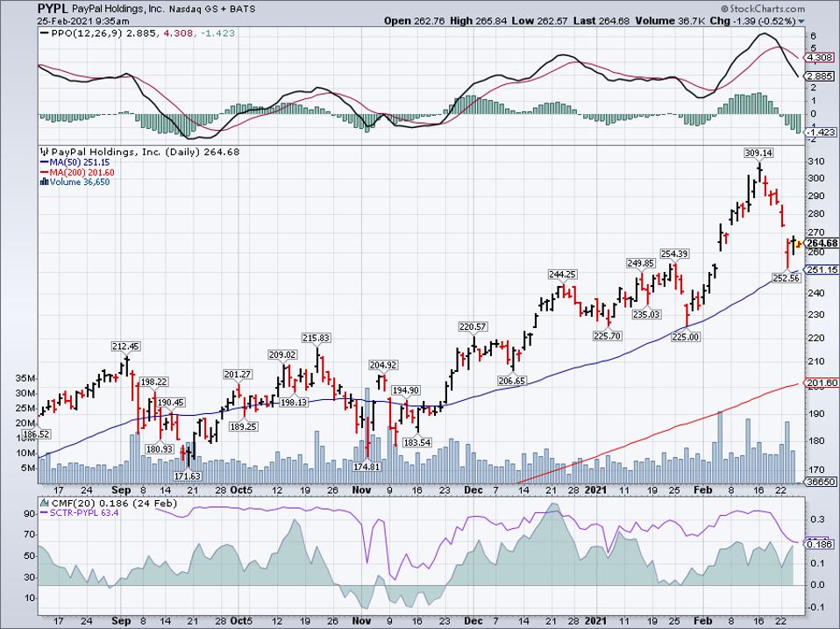Click the 212.45 high price label
840x629 pixels.
pos(126,347)
